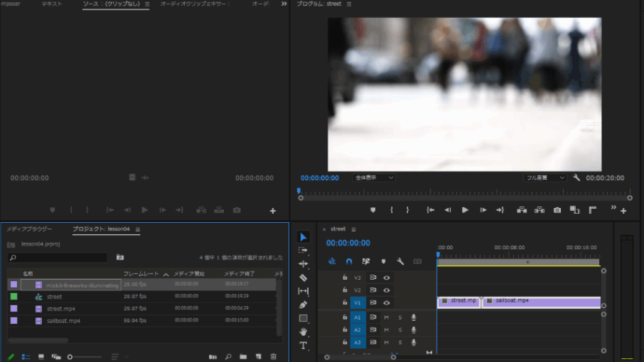Screen dimensions: 644x362
Task: Open playback resolution dropdown in Program monitor
Action: [544, 178]
